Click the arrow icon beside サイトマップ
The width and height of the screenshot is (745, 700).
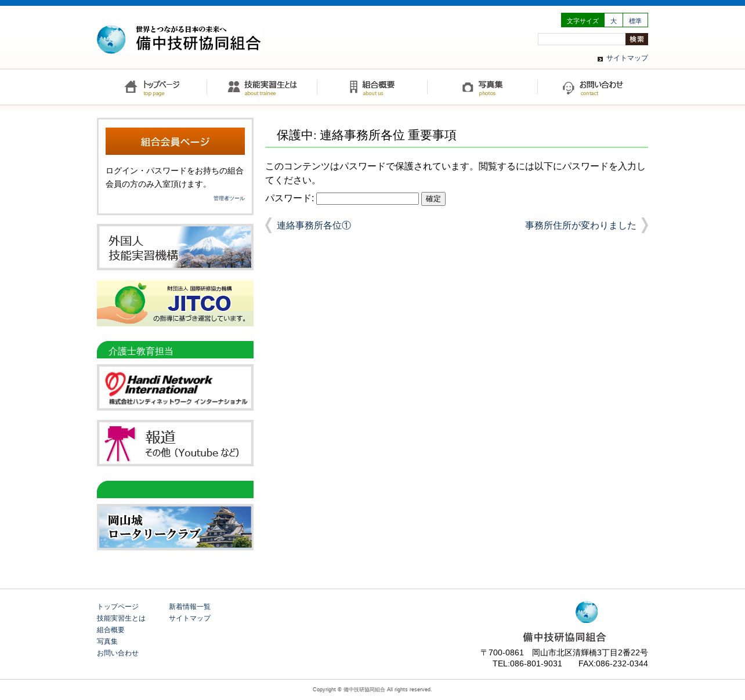tap(600, 59)
